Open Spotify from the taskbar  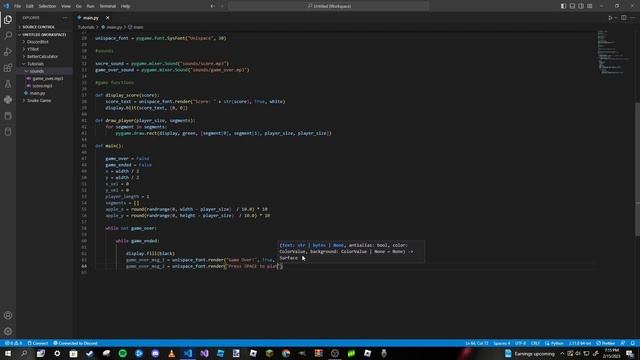click(x=122, y=353)
